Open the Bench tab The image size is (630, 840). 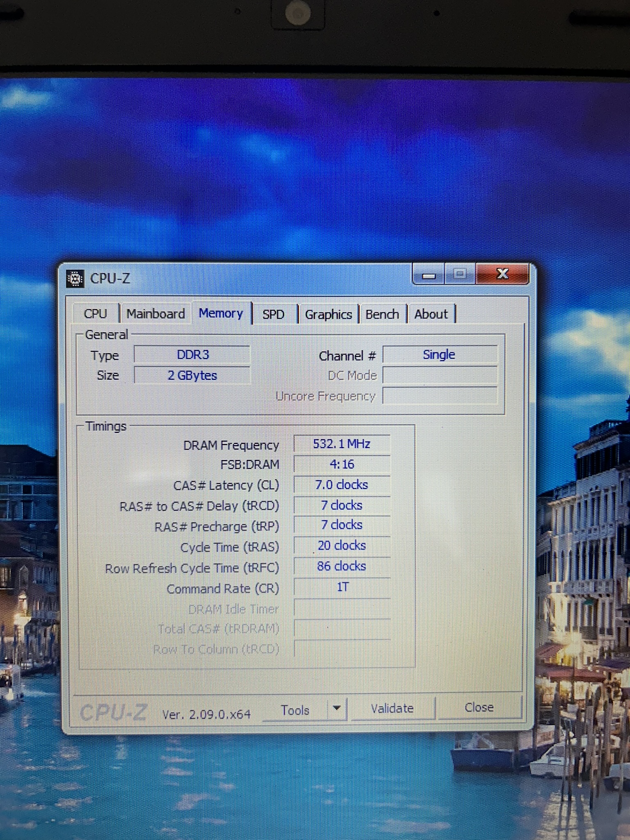[382, 314]
